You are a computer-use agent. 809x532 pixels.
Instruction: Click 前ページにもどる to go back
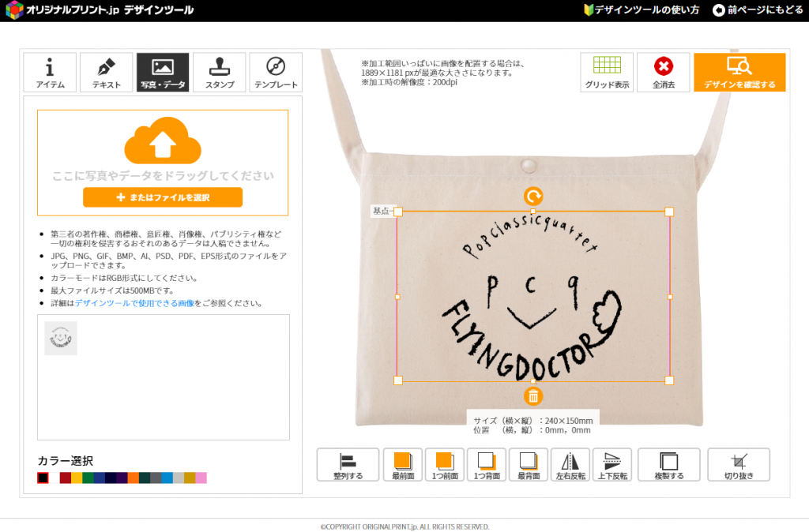coord(758,9)
